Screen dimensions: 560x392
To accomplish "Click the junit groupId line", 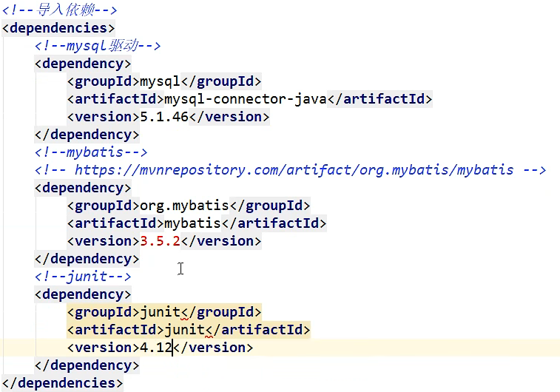I will click(x=164, y=312).
